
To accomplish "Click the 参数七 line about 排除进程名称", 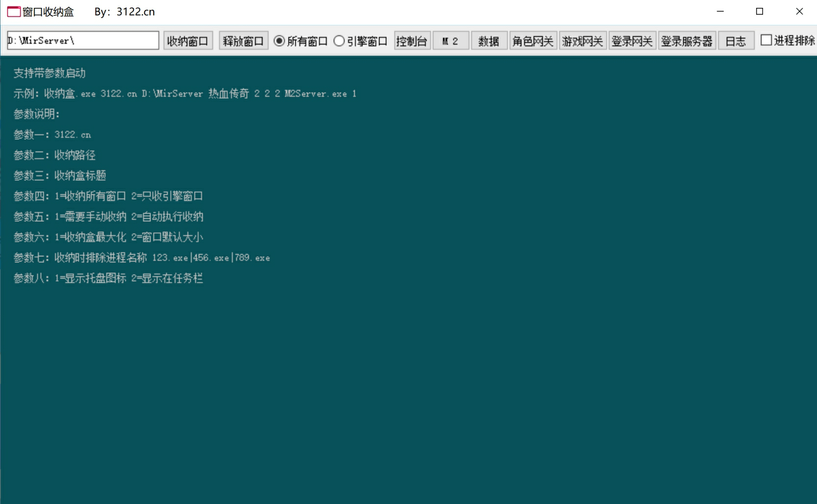I will (x=142, y=258).
